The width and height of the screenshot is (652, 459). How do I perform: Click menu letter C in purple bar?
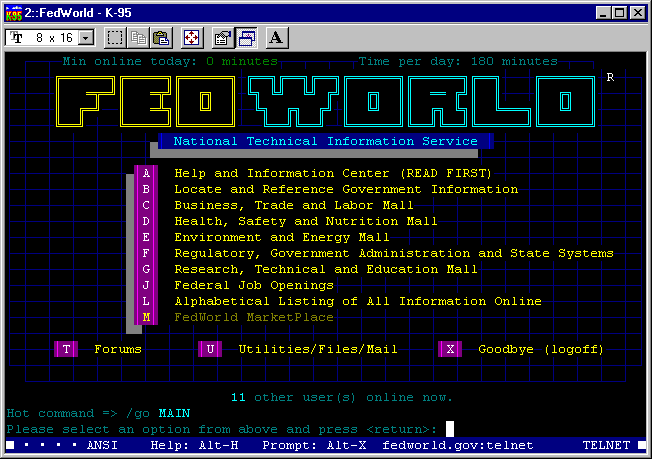tap(146, 205)
